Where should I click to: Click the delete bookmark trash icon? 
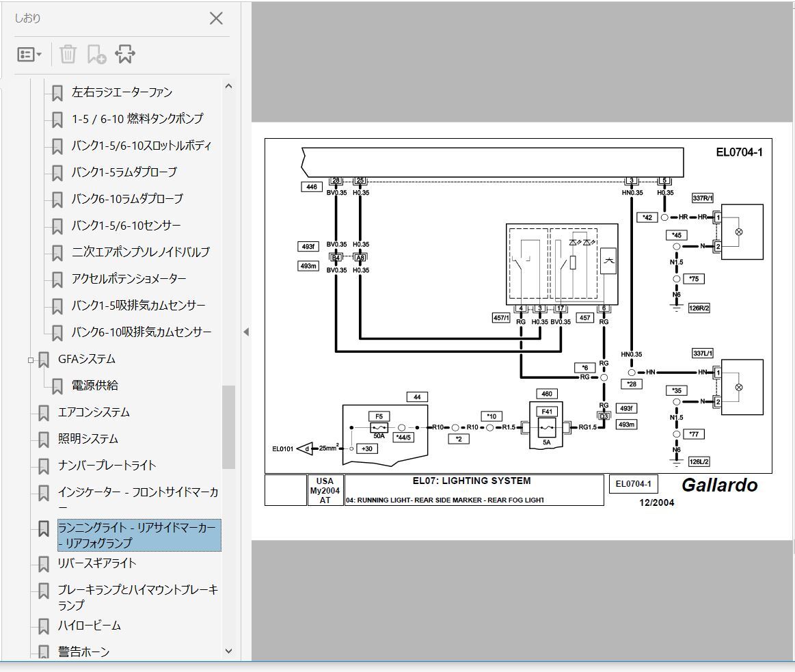(x=68, y=54)
